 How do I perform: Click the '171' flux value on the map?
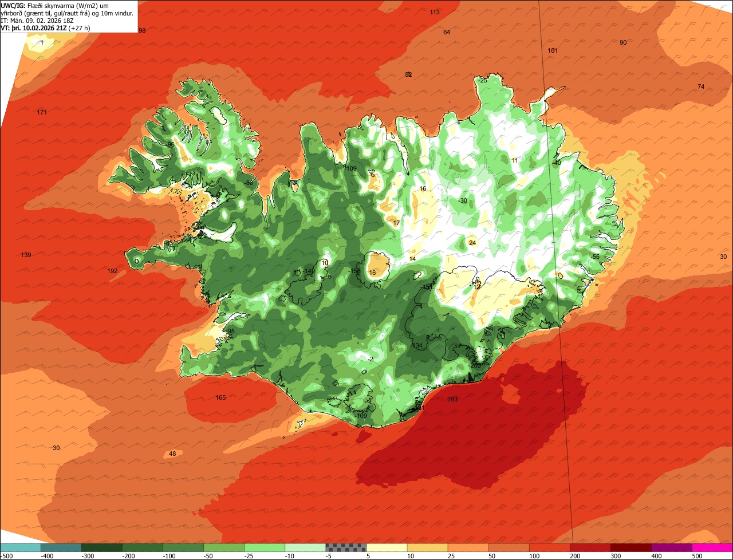click(42, 112)
